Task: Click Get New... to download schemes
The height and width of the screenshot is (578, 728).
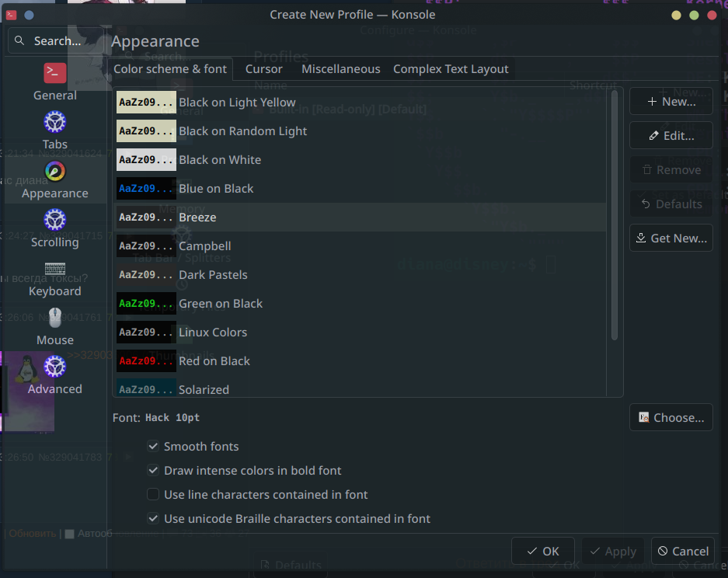Action: pyautogui.click(x=671, y=239)
